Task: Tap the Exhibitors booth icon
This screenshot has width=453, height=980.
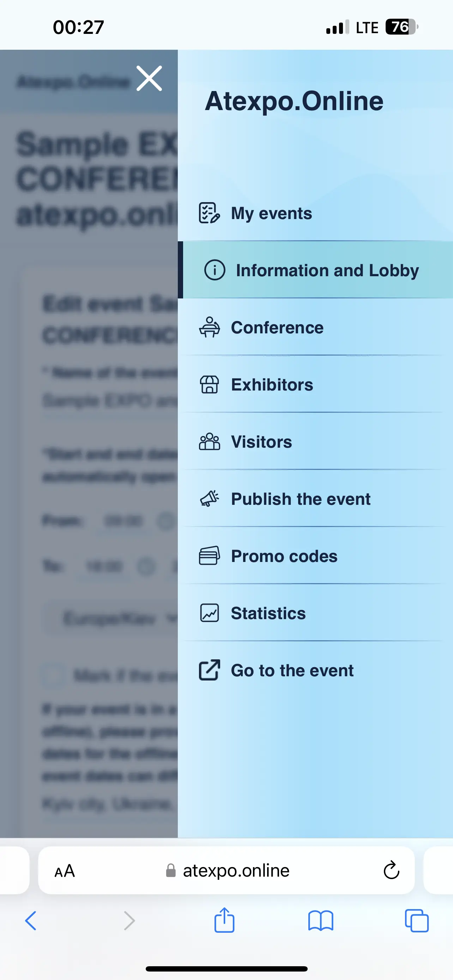Action: (209, 385)
